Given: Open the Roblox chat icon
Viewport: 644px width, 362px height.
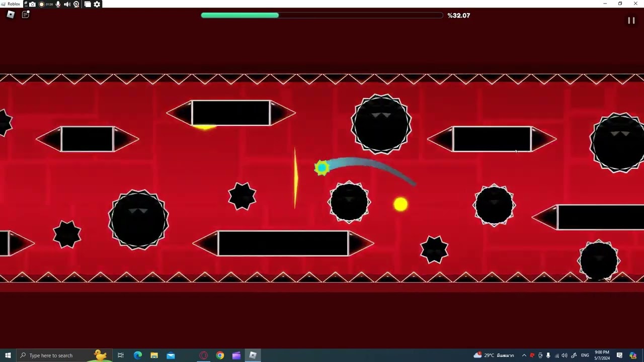Looking at the screenshot, I should click(26, 15).
